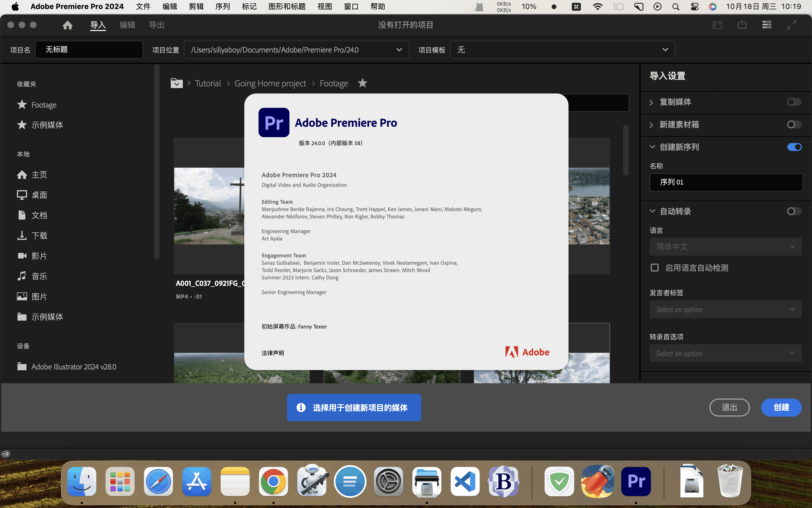Viewport: 812px width, 508px height.
Task: Open Finder from the Dock
Action: point(81,481)
